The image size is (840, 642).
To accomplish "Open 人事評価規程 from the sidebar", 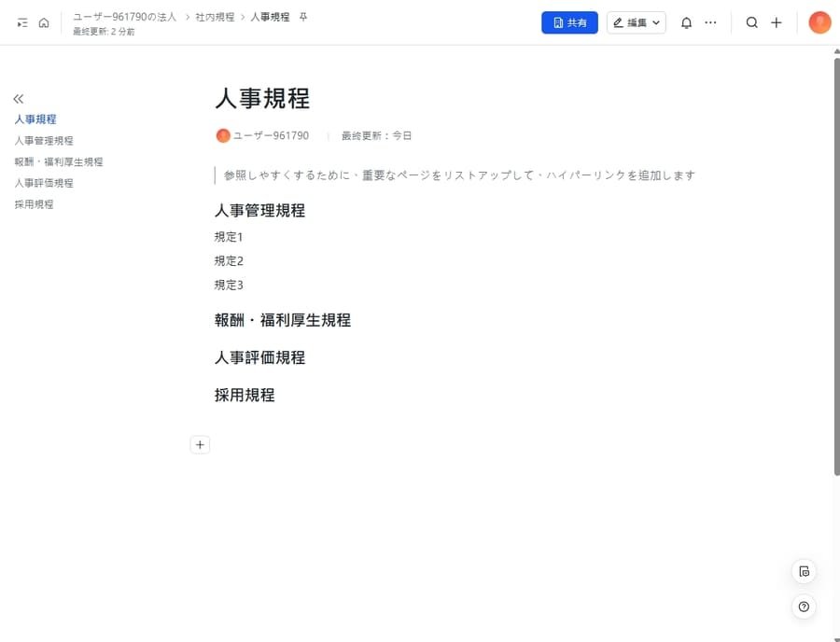I will click(x=45, y=182).
